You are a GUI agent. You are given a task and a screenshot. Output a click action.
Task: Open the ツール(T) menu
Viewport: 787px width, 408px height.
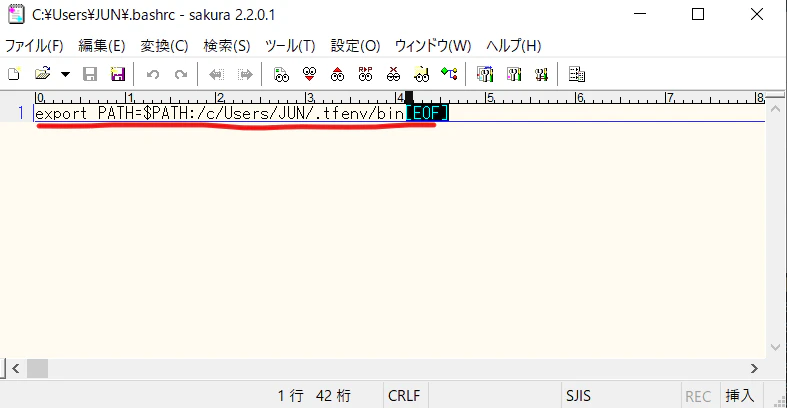290,46
